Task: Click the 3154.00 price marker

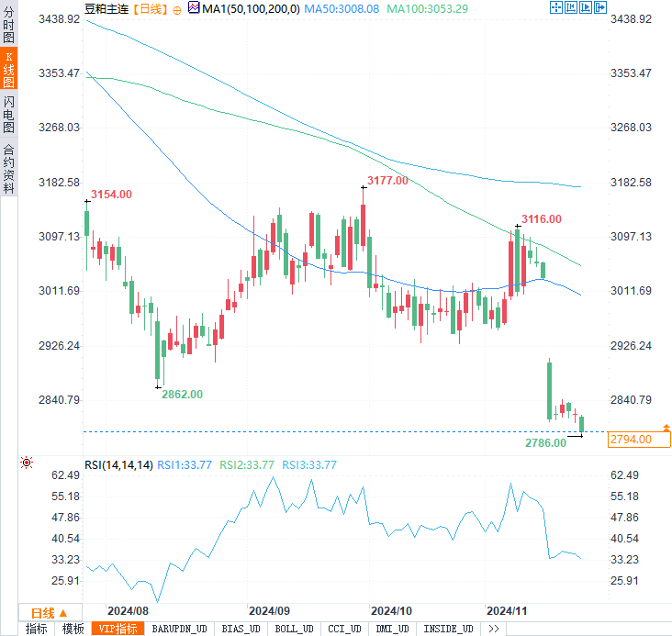Action: 111,195
